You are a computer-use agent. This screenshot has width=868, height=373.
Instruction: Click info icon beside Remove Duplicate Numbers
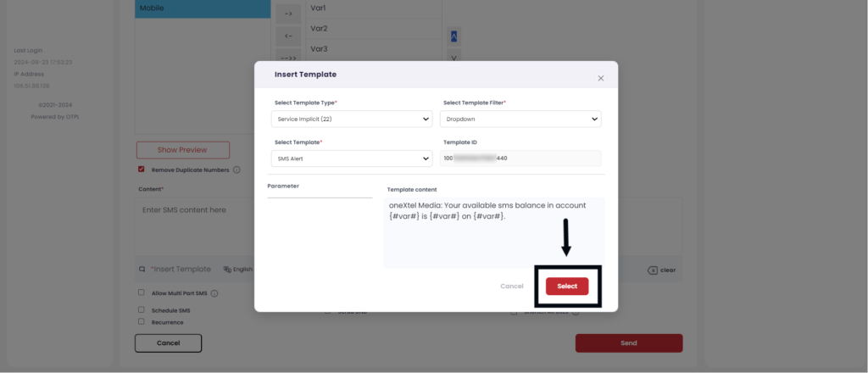[236, 170]
